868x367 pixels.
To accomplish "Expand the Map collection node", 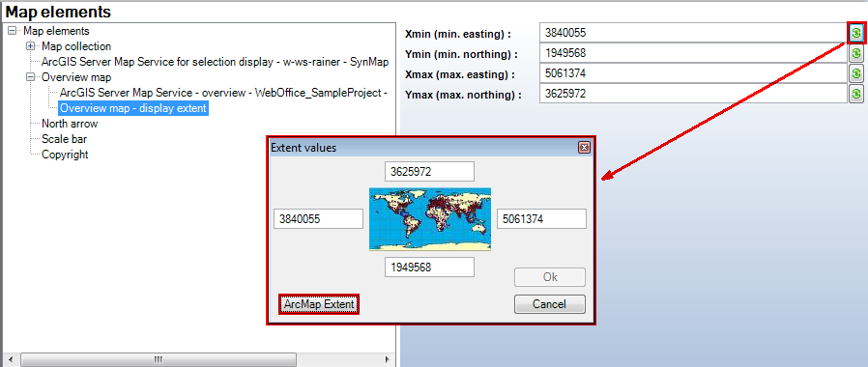I will (30, 46).
